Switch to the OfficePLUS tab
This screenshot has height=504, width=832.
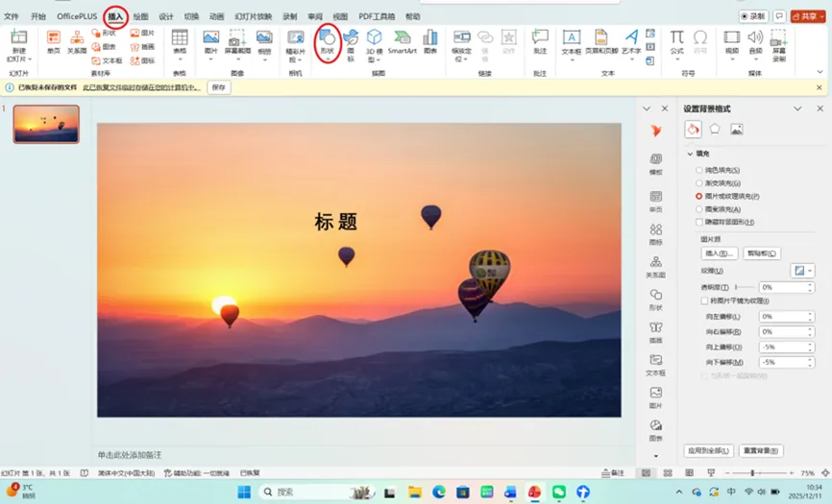[77, 16]
